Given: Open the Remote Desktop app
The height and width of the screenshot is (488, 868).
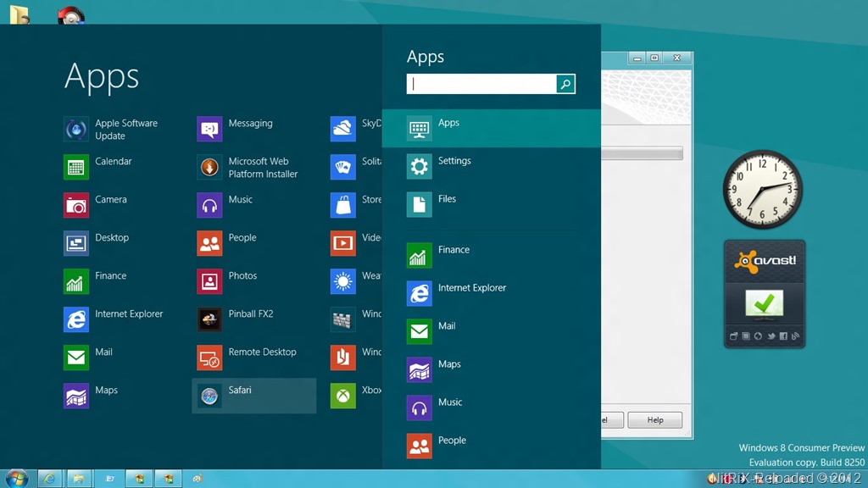Looking at the screenshot, I should [x=209, y=358].
